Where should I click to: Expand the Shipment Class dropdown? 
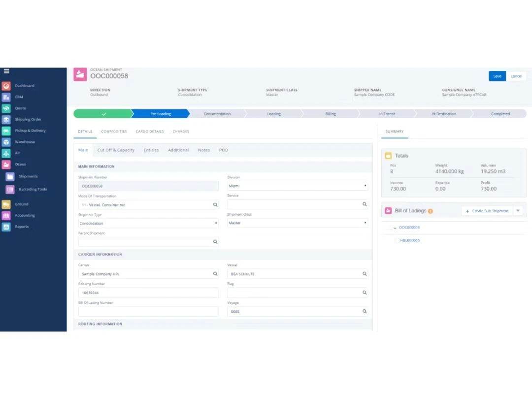click(x=297, y=223)
